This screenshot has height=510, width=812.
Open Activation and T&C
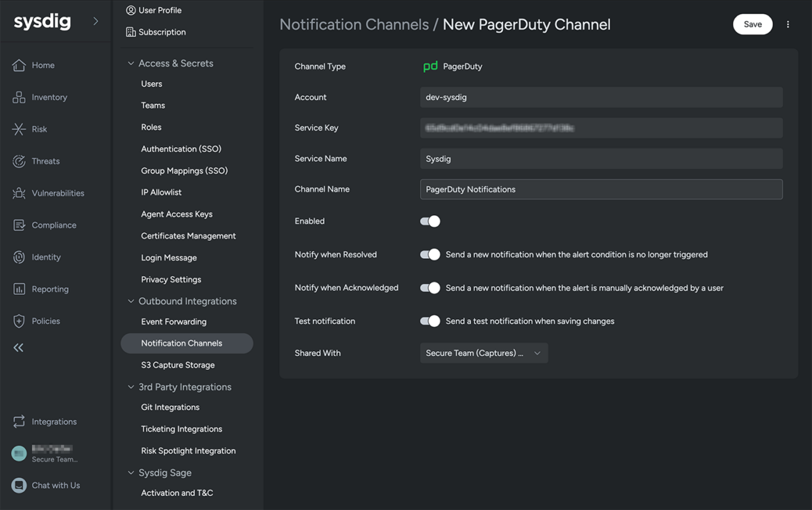[x=177, y=493]
